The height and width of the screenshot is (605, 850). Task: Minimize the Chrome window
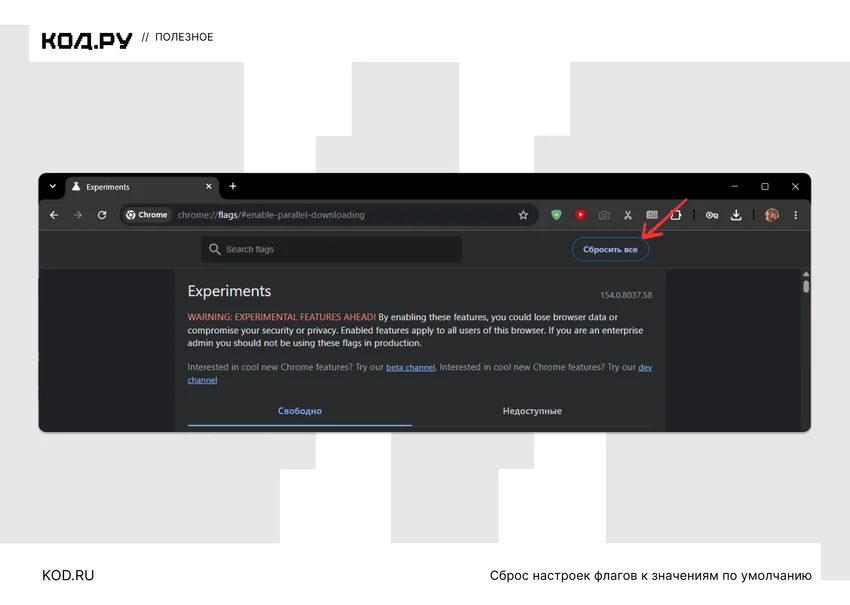735,186
